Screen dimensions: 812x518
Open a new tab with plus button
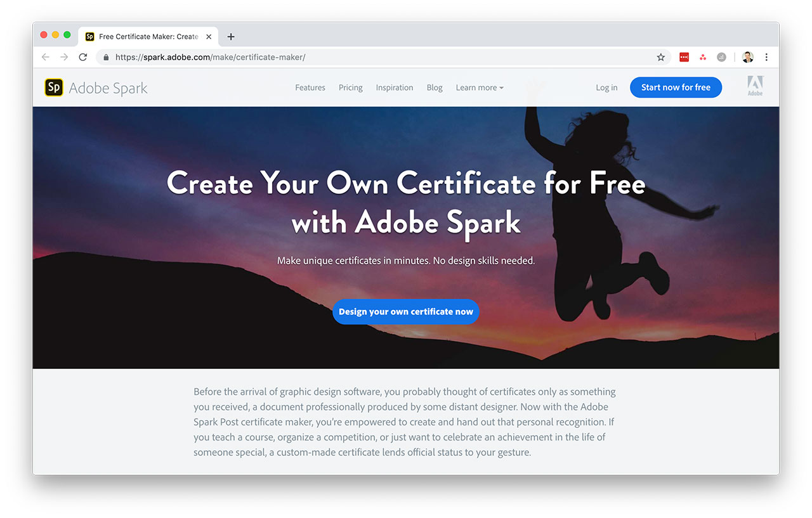tap(231, 37)
